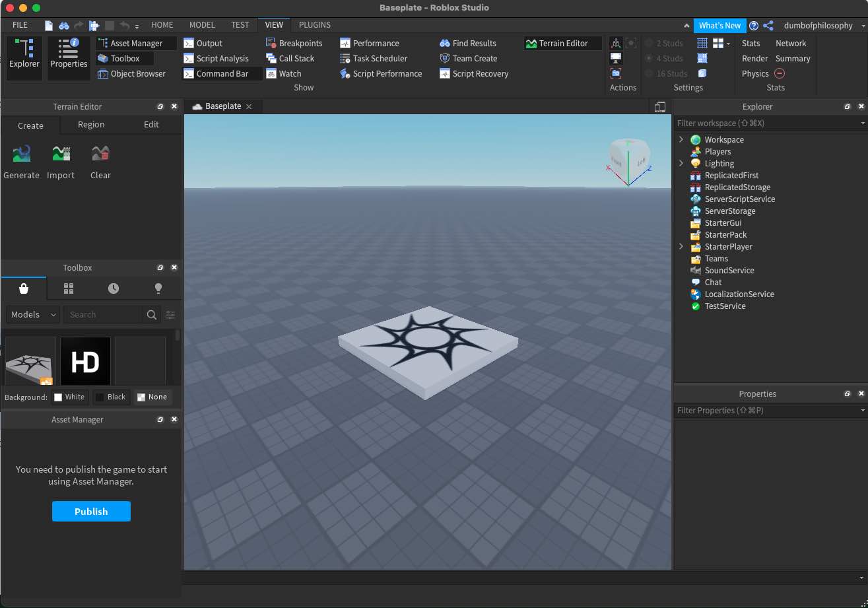Clear stats with red minus icon
Image resolution: width=868 pixels, height=608 pixels.
coord(780,73)
